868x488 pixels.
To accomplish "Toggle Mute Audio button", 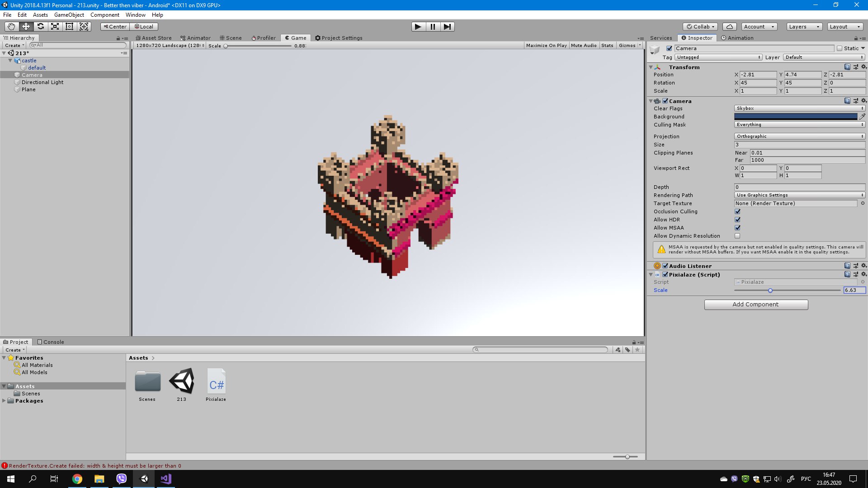I will coord(584,46).
